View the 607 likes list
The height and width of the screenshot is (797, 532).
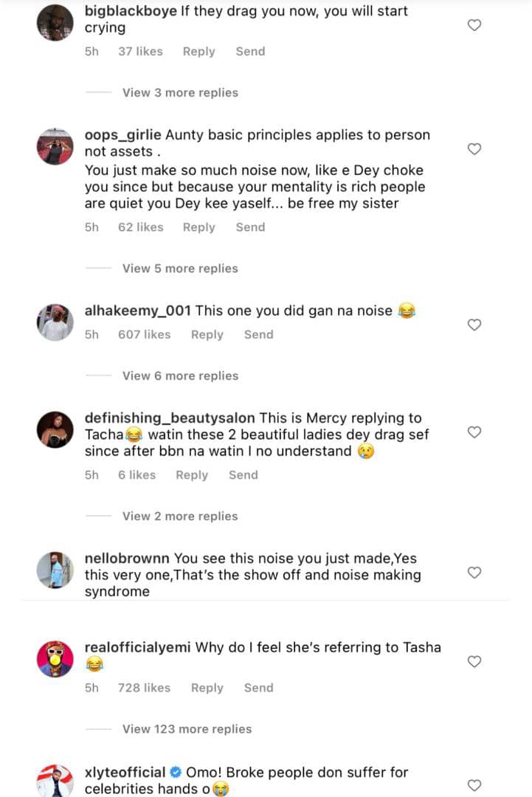tap(144, 335)
